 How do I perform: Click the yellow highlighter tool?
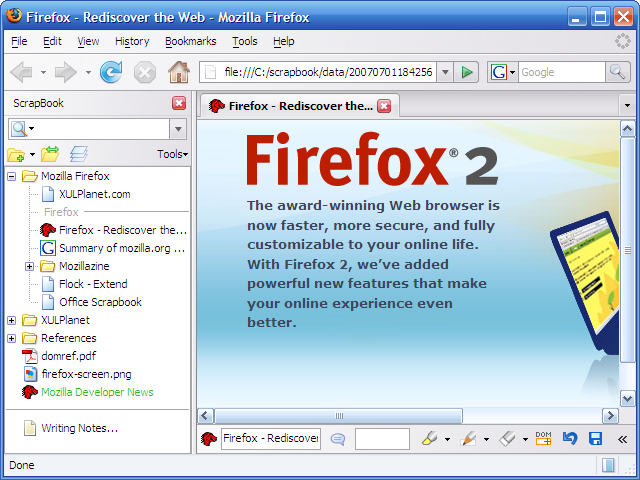click(429, 439)
